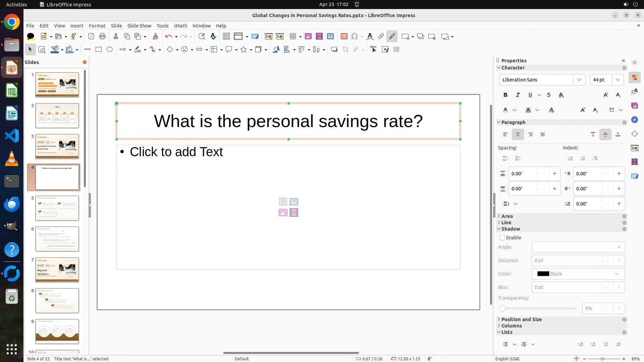Toggle justified paragraph alignment

coord(542,135)
